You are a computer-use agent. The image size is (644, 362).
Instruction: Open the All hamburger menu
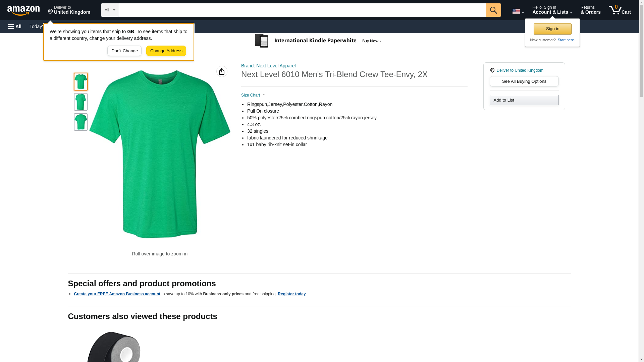coord(15,26)
